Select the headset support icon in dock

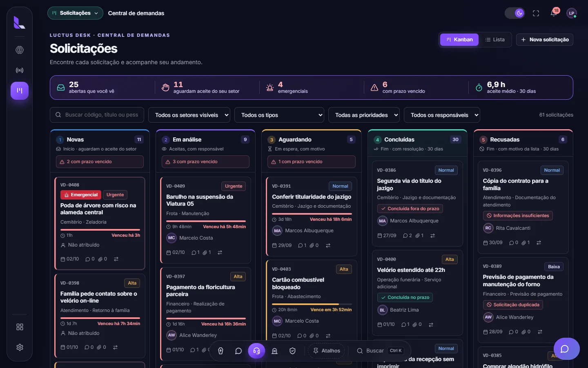coord(256,351)
